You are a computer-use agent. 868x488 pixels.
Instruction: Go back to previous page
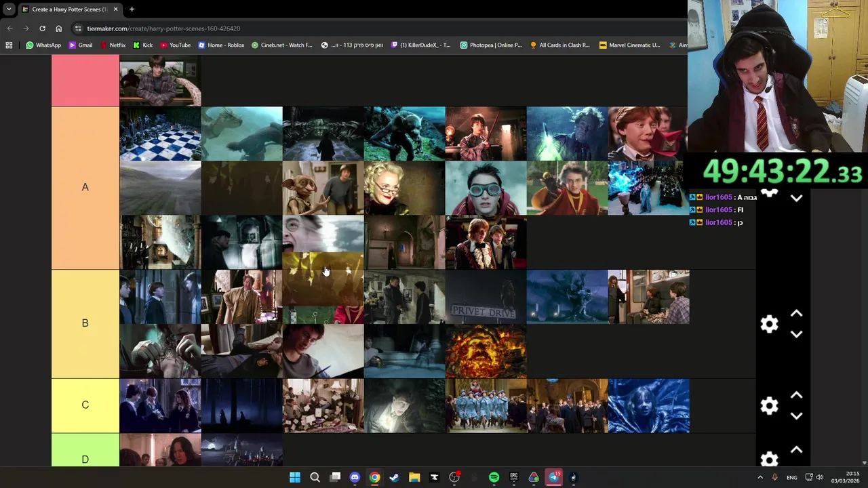9,28
